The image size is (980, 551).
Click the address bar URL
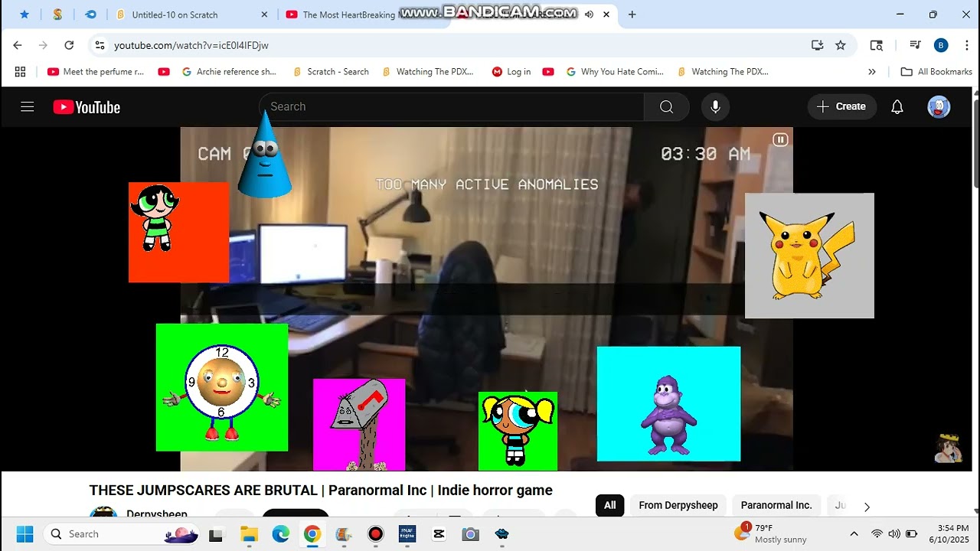[191, 45]
